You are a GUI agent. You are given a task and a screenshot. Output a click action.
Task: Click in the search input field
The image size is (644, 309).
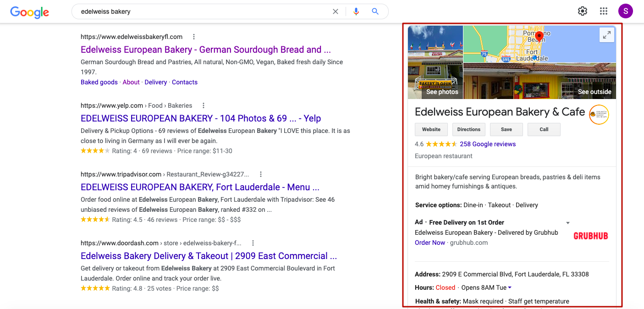pos(202,11)
